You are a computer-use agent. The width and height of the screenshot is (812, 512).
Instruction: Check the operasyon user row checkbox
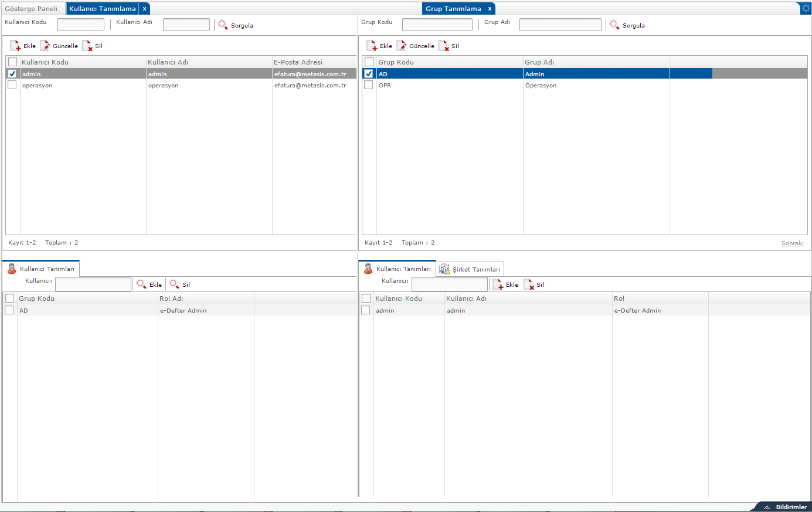pos(12,85)
